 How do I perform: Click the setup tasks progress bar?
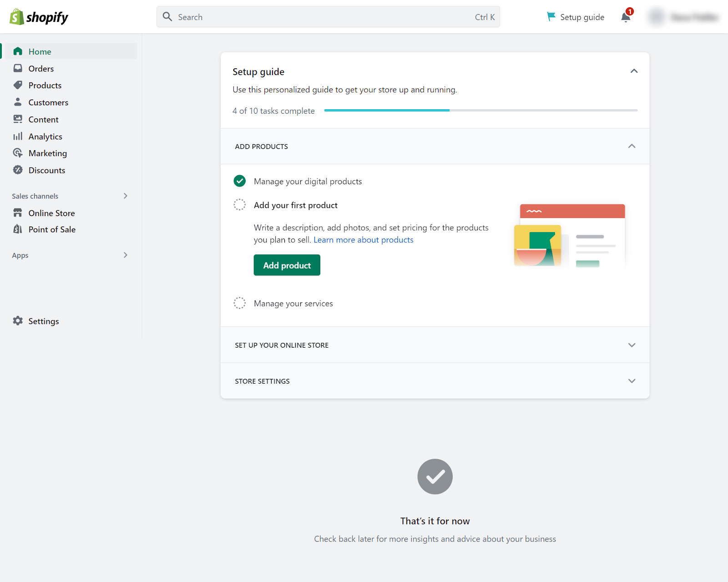coord(480,110)
